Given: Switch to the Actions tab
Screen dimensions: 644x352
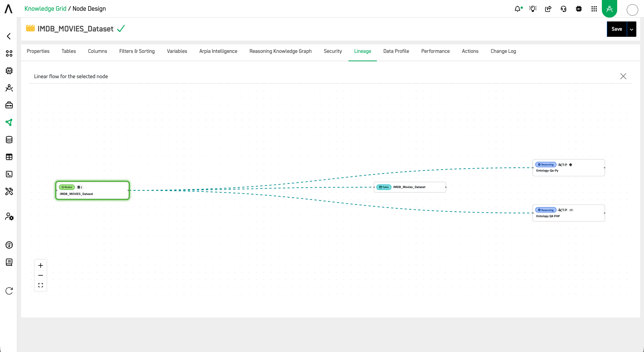Looking at the screenshot, I should click(470, 51).
